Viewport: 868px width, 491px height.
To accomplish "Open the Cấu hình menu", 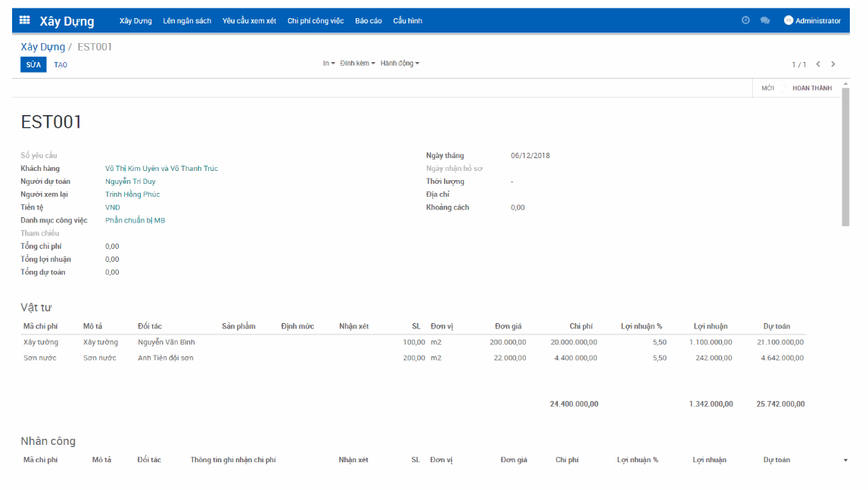I will [409, 20].
